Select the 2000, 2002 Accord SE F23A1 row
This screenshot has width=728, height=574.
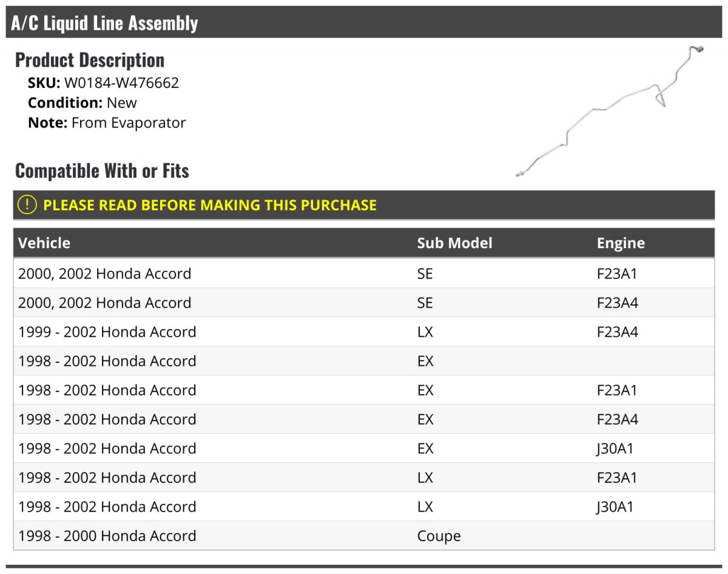pyautogui.click(x=363, y=274)
